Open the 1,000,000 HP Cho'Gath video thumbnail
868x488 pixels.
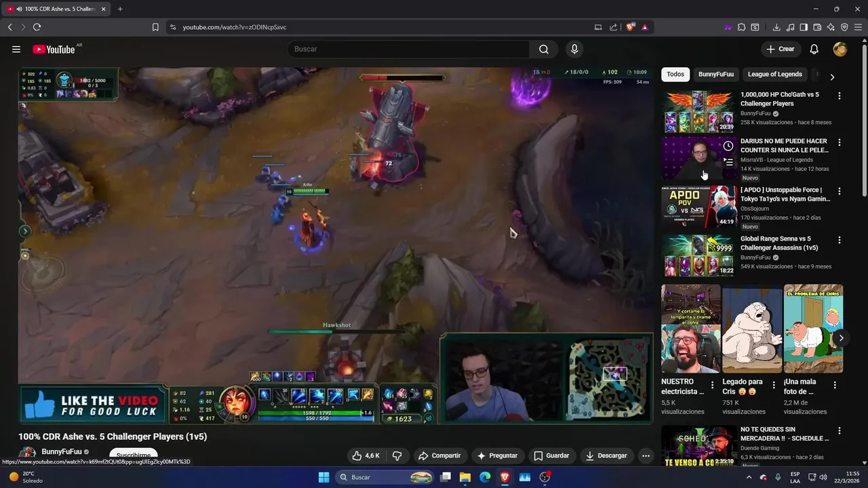tap(698, 112)
